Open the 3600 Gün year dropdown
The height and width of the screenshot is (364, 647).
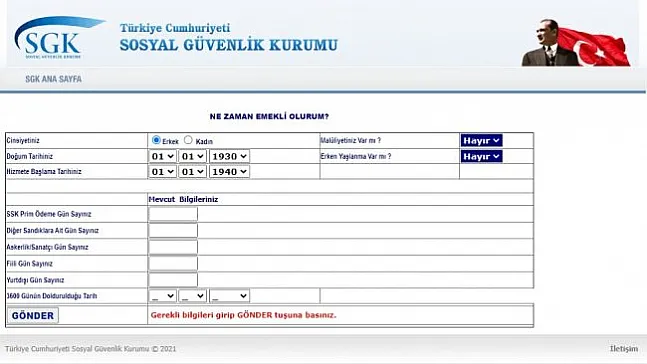229,296
